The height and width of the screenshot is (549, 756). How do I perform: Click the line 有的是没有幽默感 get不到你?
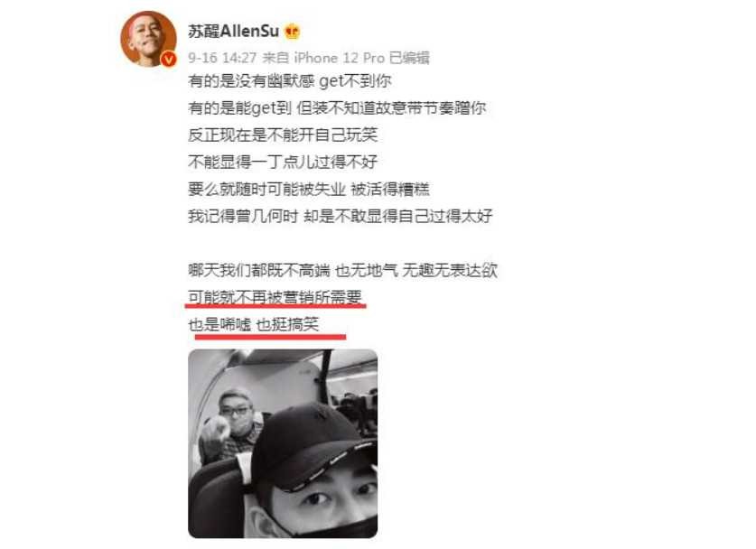point(290,81)
